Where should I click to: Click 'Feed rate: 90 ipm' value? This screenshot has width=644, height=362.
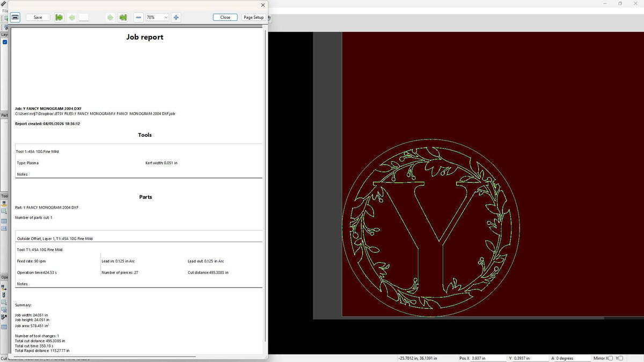(x=31, y=261)
